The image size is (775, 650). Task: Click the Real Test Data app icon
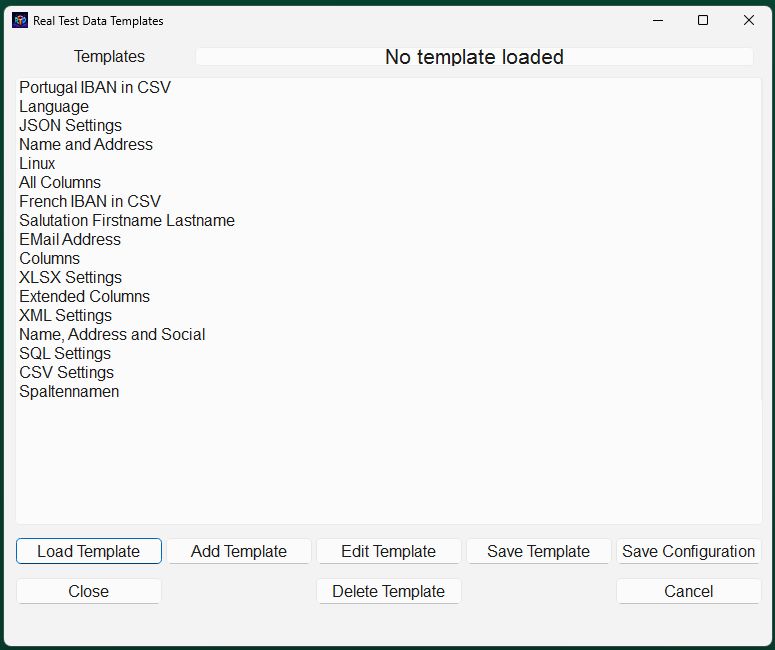click(x=20, y=20)
